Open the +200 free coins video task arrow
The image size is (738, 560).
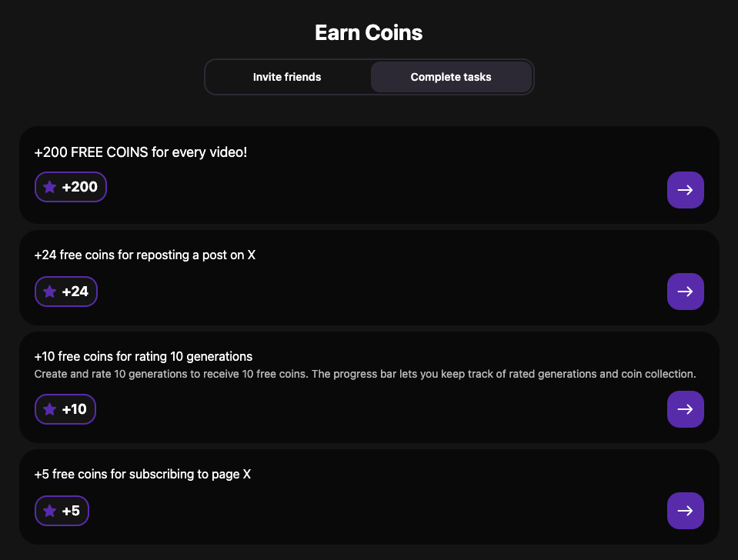point(685,190)
